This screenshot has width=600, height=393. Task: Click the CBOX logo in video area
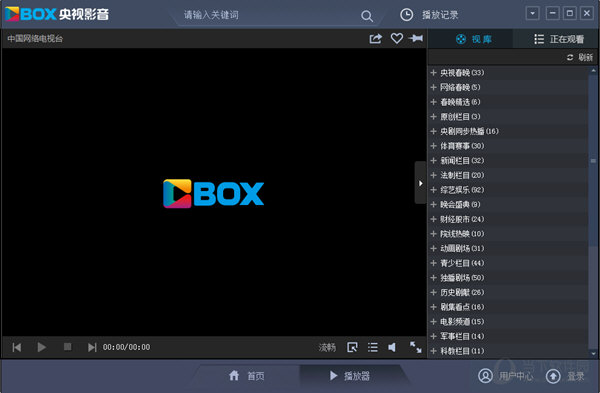[214, 194]
